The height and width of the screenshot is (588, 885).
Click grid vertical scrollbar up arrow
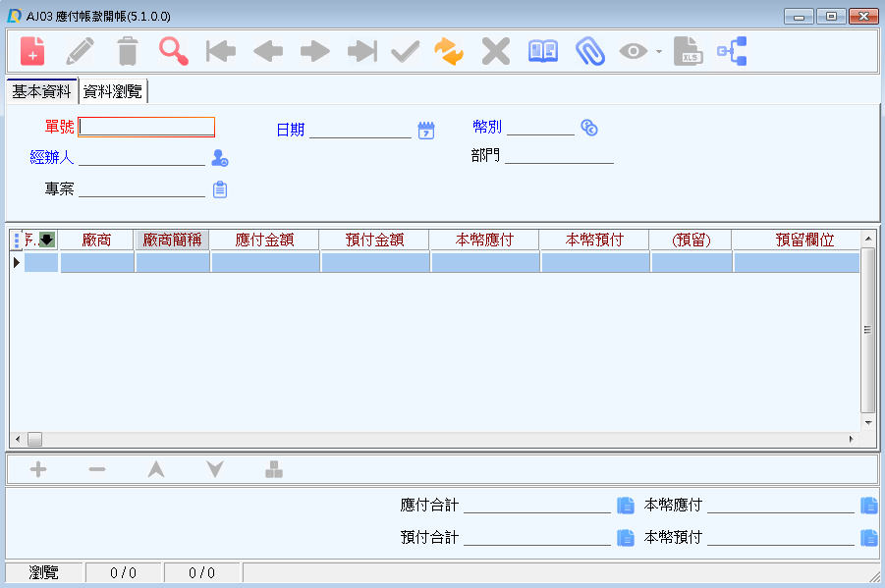point(868,239)
